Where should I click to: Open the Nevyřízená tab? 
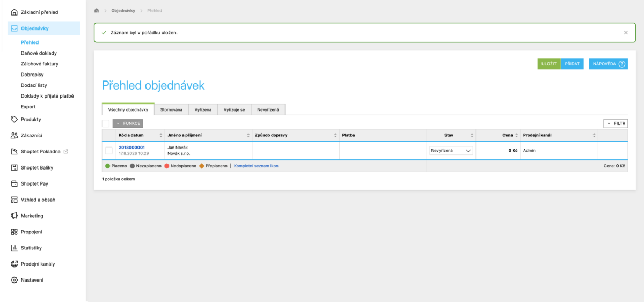[268, 109]
